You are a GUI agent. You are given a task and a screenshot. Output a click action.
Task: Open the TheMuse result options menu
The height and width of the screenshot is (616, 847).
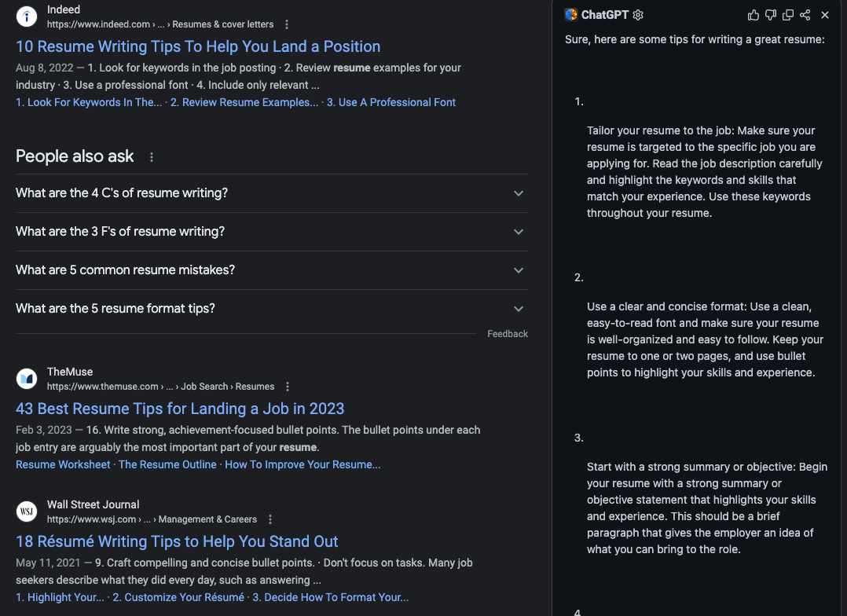point(288,387)
